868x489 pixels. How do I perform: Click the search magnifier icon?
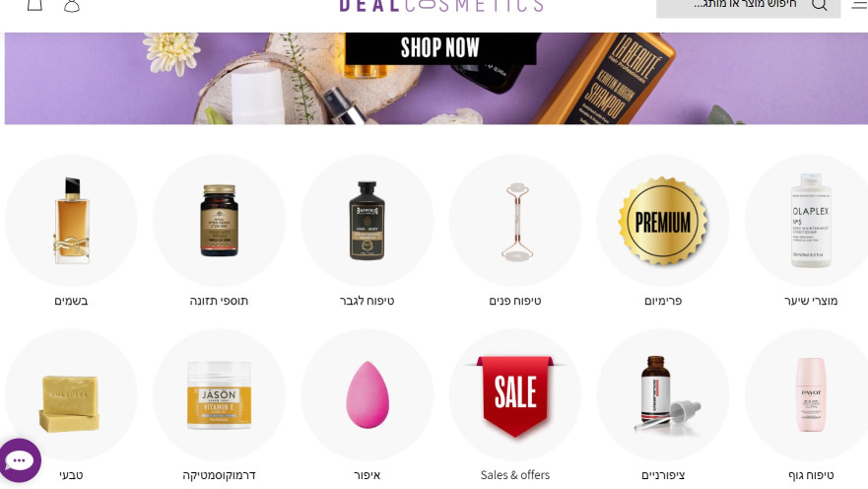point(820,5)
